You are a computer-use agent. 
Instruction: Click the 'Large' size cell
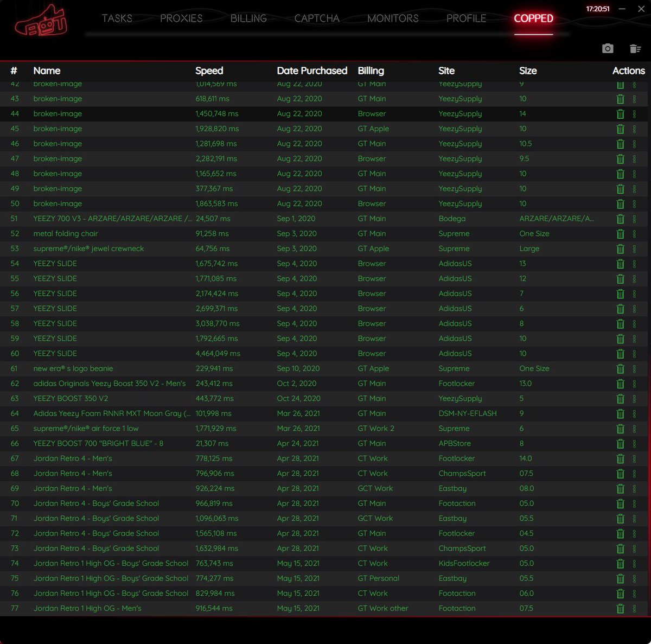529,248
